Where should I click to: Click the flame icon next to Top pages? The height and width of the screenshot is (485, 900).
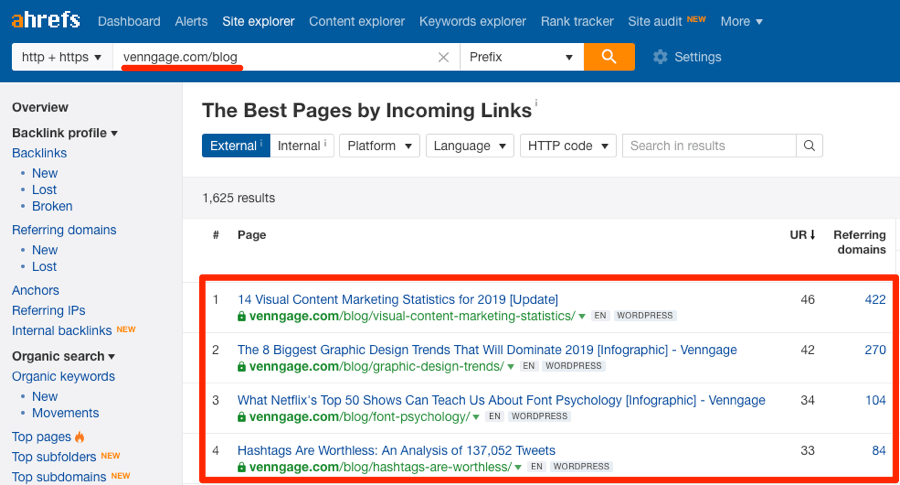[x=80, y=437]
